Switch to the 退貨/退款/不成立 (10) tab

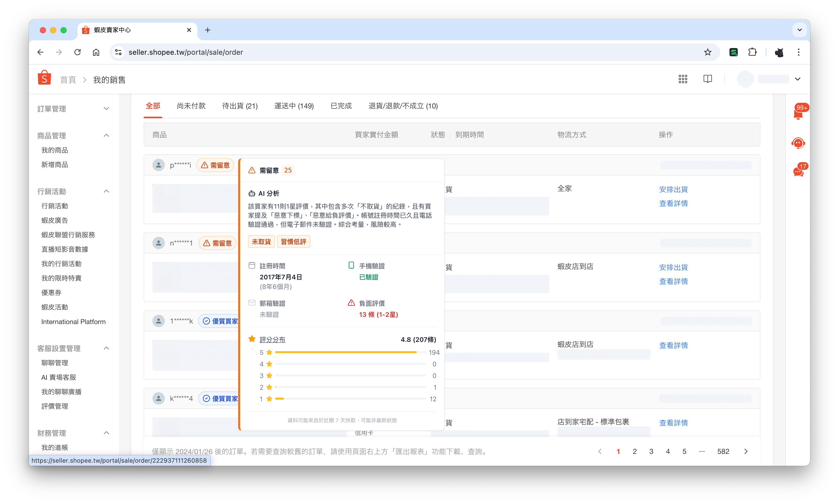[403, 106]
